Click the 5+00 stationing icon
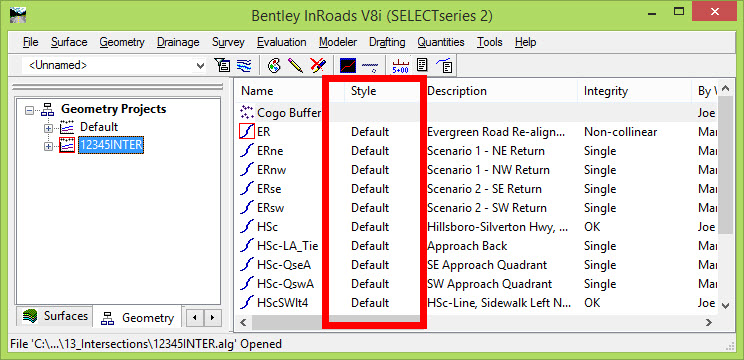Screen dimensions: 744x360 401,65
